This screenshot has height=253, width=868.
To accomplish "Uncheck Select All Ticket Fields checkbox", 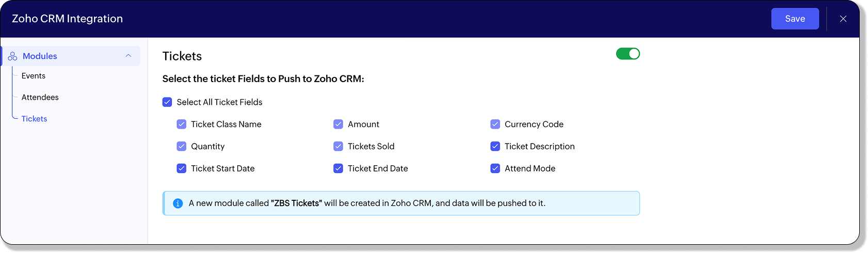I will [x=167, y=102].
